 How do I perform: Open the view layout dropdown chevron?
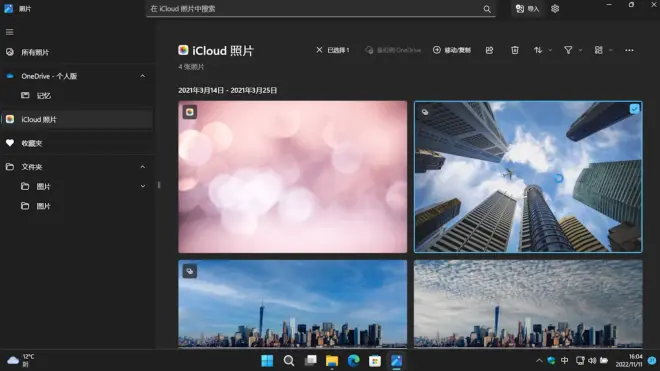pos(611,50)
